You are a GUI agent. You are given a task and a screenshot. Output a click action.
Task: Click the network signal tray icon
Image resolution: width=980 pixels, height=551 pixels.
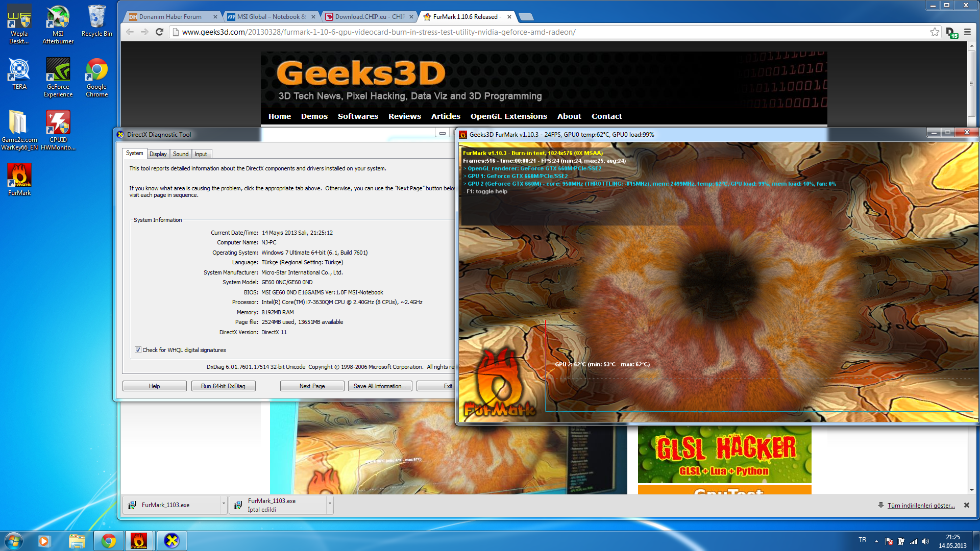pos(914,541)
